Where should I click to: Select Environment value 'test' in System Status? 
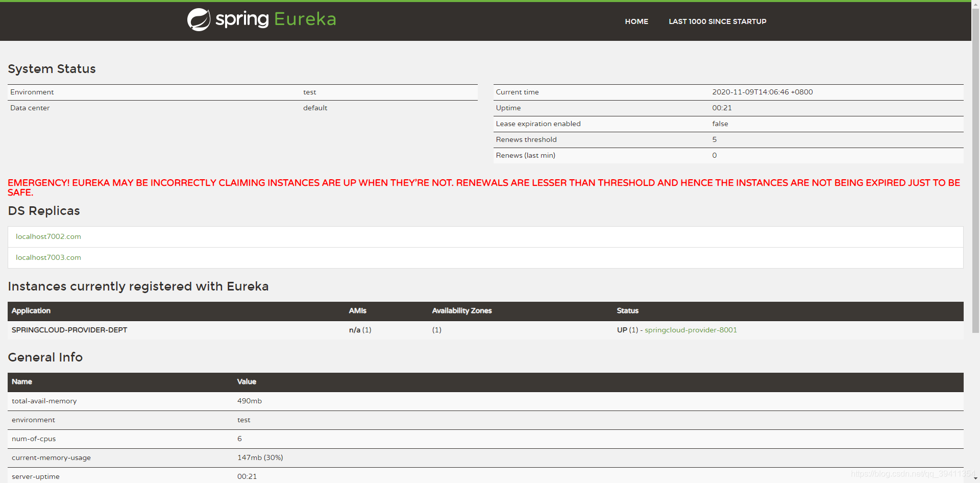(309, 92)
